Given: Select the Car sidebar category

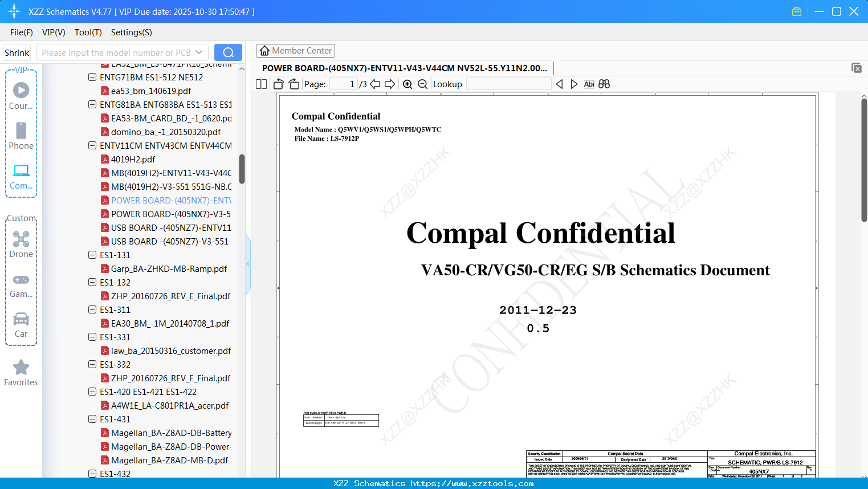Looking at the screenshot, I should coord(21,324).
